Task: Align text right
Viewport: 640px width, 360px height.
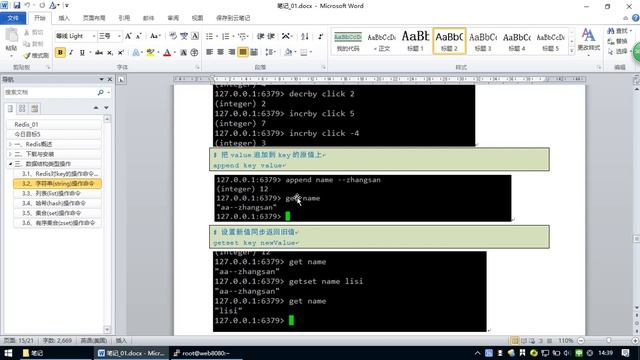Action: (231, 52)
